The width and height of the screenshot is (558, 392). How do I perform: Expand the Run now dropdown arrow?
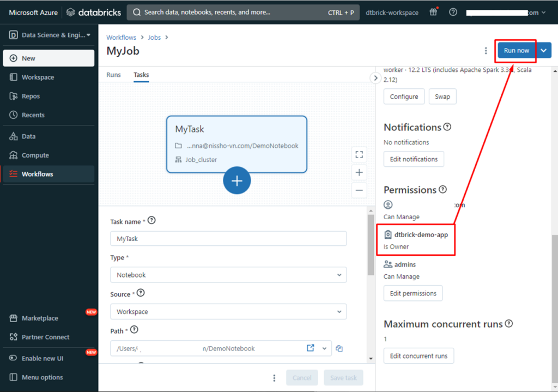point(543,51)
